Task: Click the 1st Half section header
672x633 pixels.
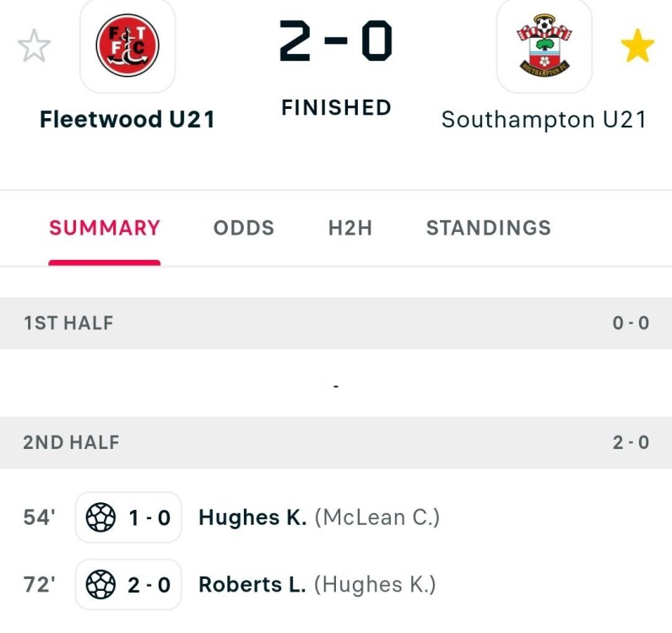Action: point(68,322)
